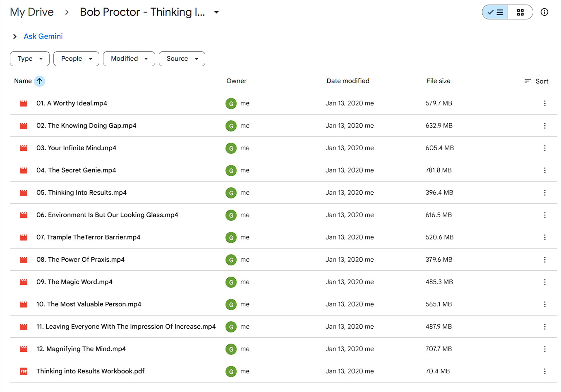Screen dimensions: 561x392
Task: Click file size 781.8 MB
Action: coord(439,170)
